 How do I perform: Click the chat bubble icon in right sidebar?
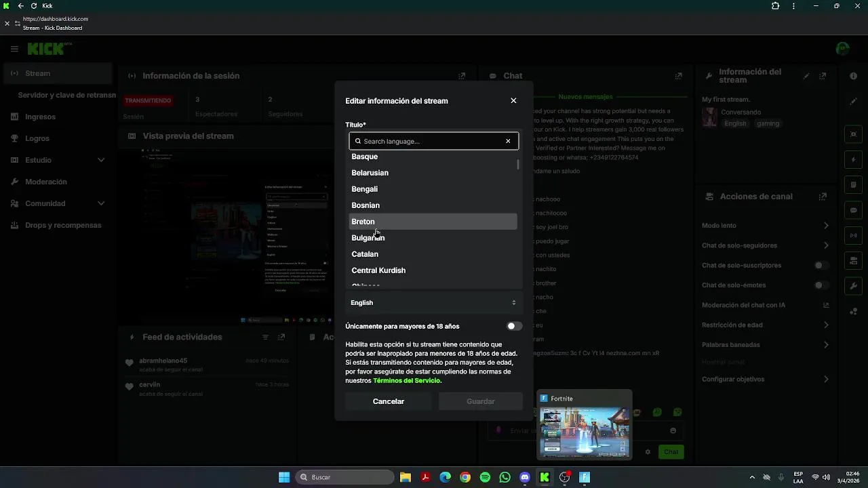pos(854,210)
